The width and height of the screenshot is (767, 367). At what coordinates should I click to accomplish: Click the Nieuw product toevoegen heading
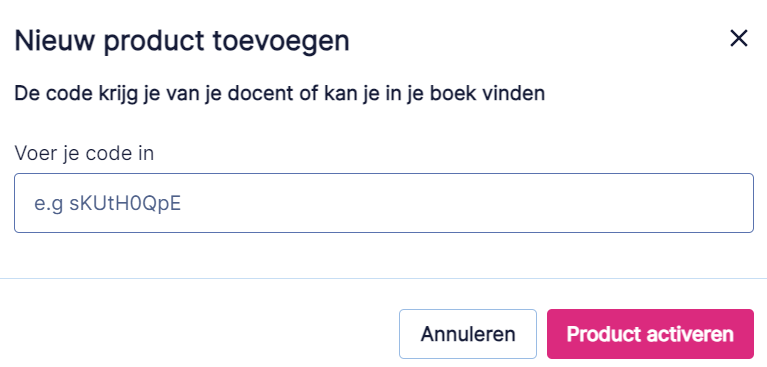[x=182, y=42]
